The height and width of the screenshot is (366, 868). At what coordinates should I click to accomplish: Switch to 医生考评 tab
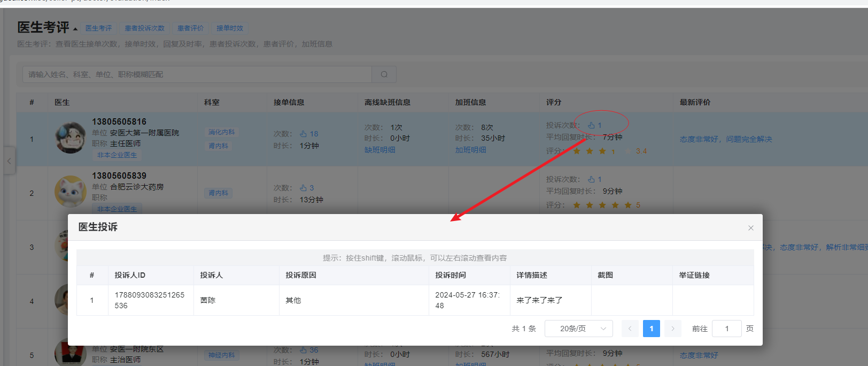tap(99, 28)
